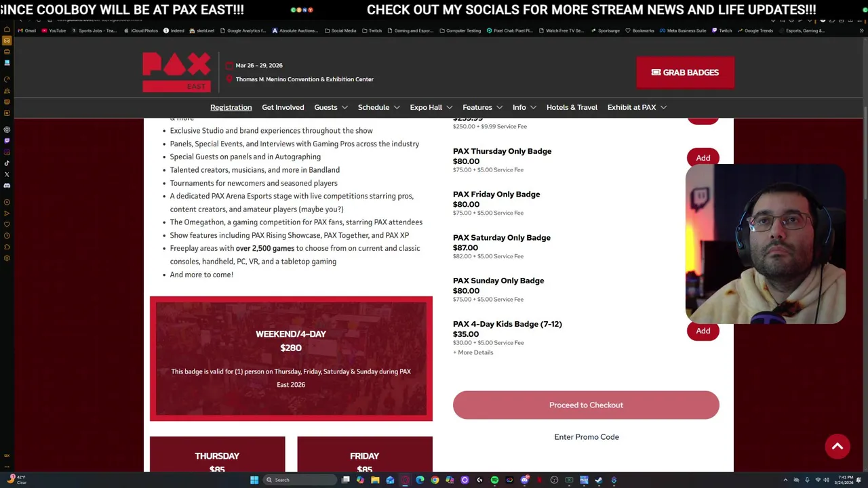Open Logitech G HUB from the taskbar

(x=479, y=480)
